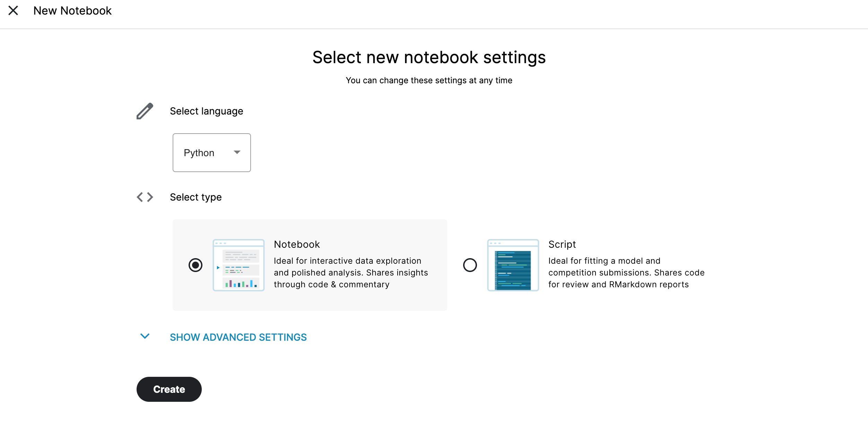Click the New Notebook header title
Screen dimensions: 868x424
click(x=72, y=11)
